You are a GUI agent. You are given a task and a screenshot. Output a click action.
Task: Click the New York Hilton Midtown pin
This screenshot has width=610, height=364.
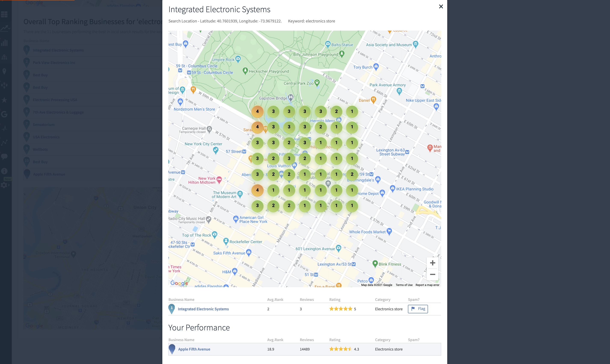coord(219,180)
